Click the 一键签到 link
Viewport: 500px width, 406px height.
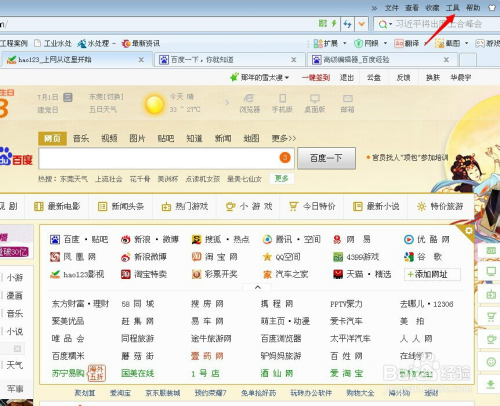pyautogui.click(x=316, y=78)
